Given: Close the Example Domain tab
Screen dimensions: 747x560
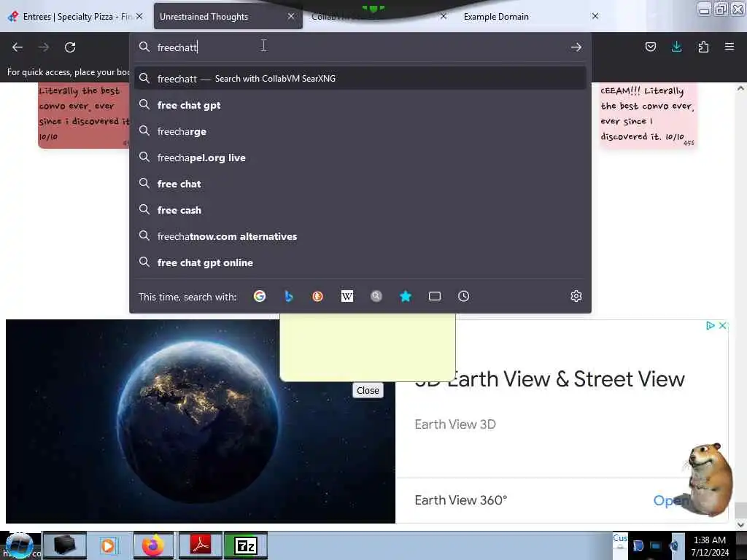Looking at the screenshot, I should point(595,16).
